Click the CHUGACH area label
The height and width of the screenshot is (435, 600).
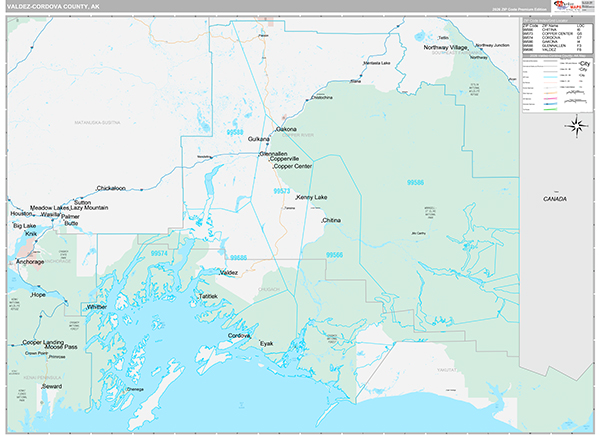pyautogui.click(x=269, y=290)
